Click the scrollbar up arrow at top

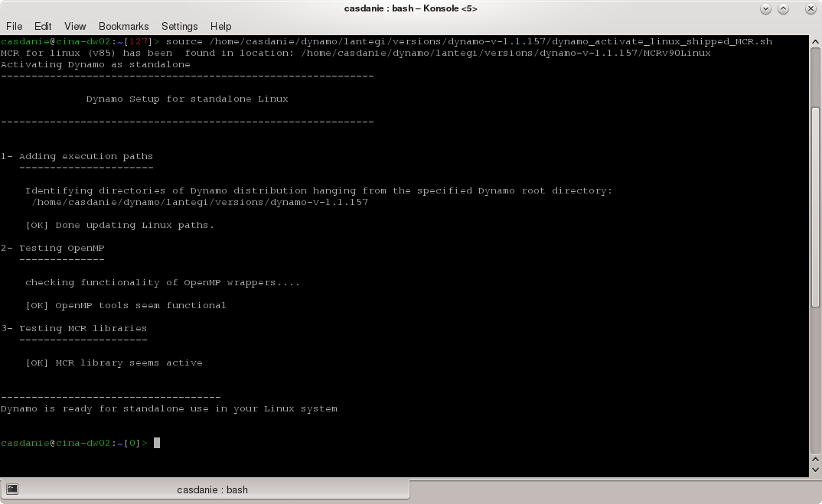coord(815,41)
